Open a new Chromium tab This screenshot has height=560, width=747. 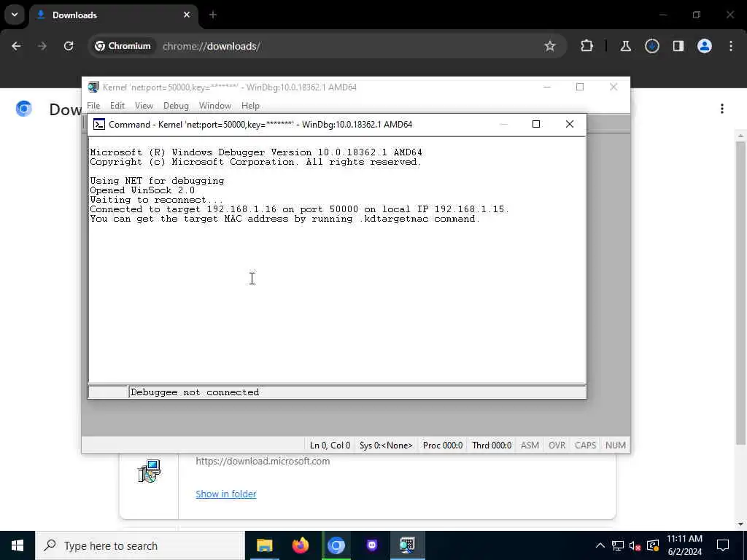pyautogui.click(x=213, y=15)
